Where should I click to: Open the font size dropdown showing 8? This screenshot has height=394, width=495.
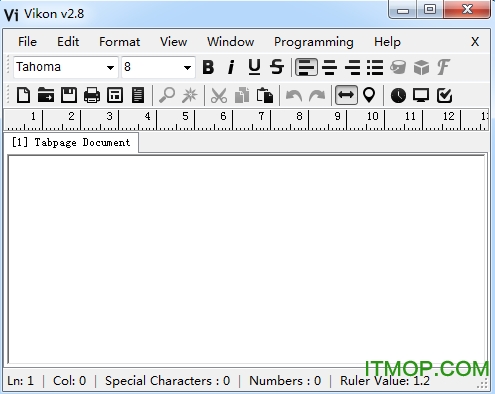[x=187, y=68]
